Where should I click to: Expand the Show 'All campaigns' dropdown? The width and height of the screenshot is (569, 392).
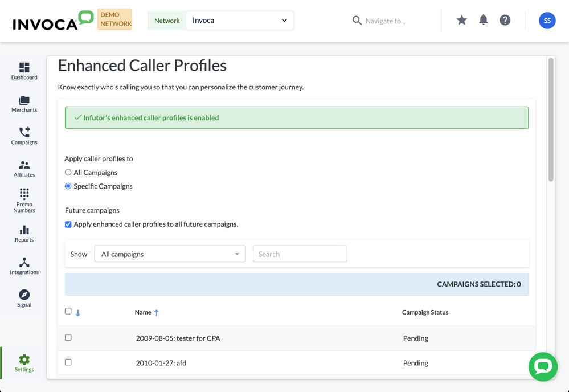point(170,254)
